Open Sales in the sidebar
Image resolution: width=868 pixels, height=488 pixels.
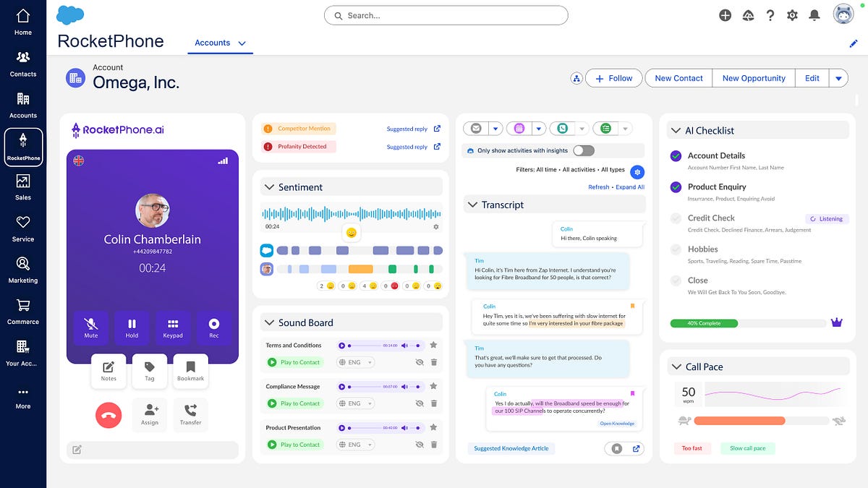[x=23, y=187]
